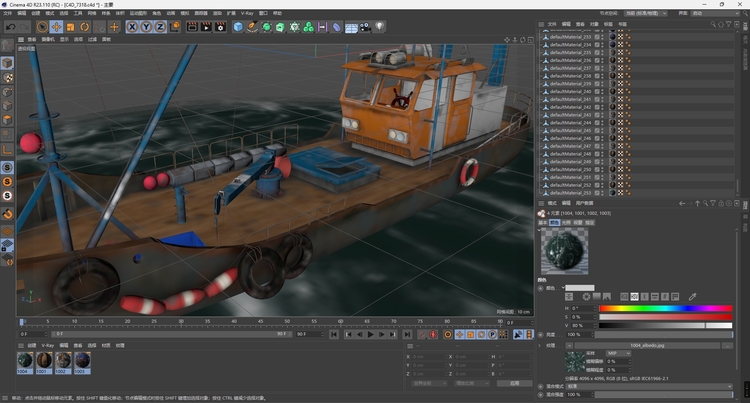Toggle the brightness animation circle
The image size is (750, 403).
pos(542,334)
